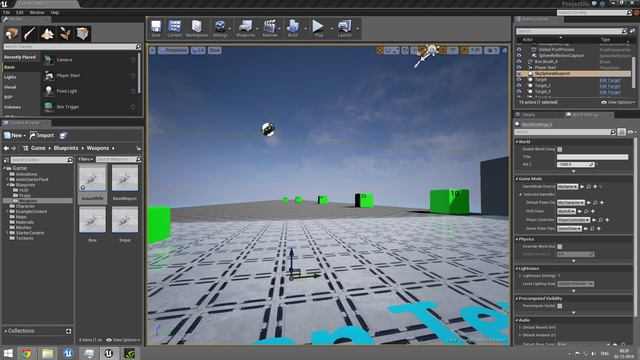Screen dimensions: 640x360
Task: Open the Help menu
Action: point(55,13)
